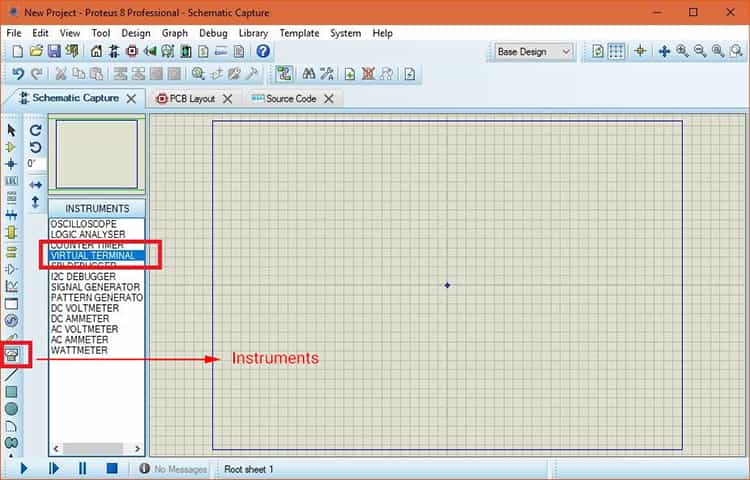Screen dimensions: 750x480
Task: Open a project with the folder icon
Action: point(36,51)
